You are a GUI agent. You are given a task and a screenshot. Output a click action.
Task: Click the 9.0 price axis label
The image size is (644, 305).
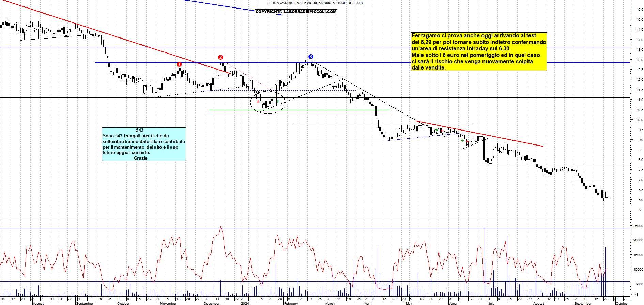click(641, 140)
